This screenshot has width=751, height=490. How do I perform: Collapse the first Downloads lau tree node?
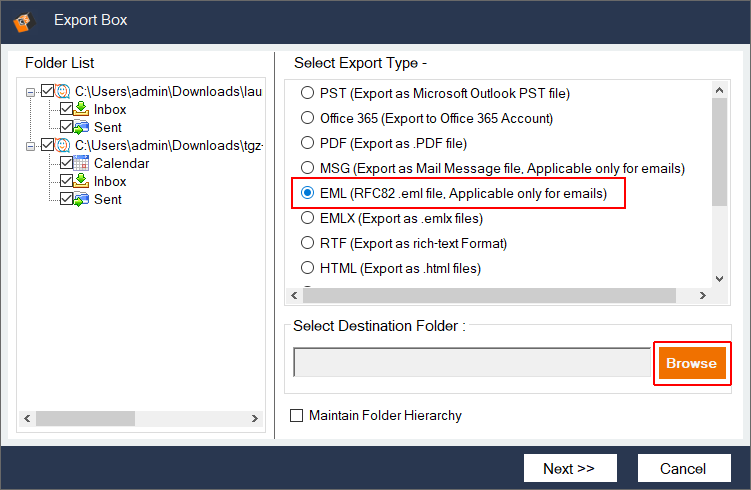coord(31,92)
